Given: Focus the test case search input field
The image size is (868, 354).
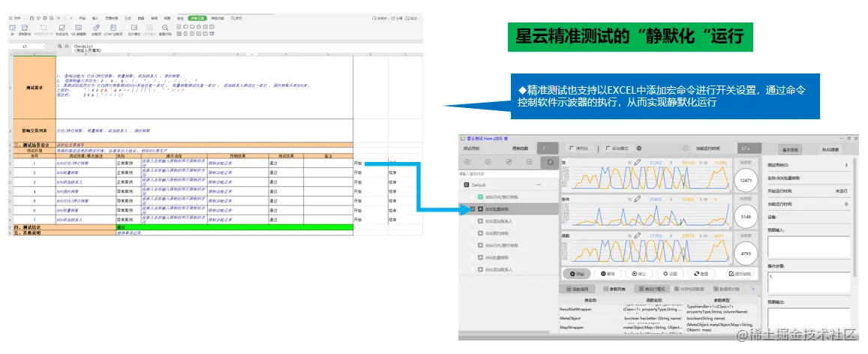Looking at the screenshot, I should (x=508, y=174).
